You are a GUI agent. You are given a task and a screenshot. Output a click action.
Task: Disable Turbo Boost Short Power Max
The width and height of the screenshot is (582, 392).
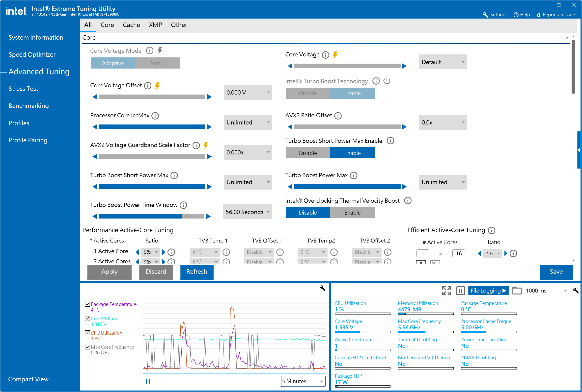(x=308, y=153)
